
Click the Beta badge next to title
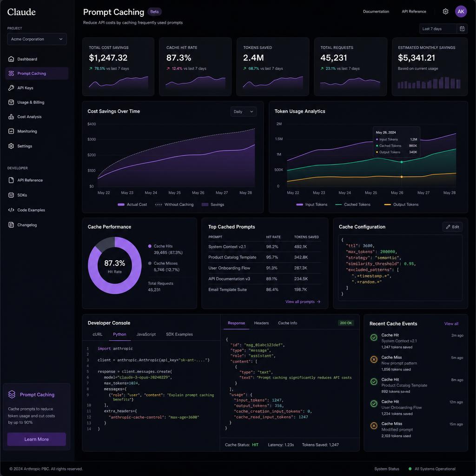click(154, 12)
